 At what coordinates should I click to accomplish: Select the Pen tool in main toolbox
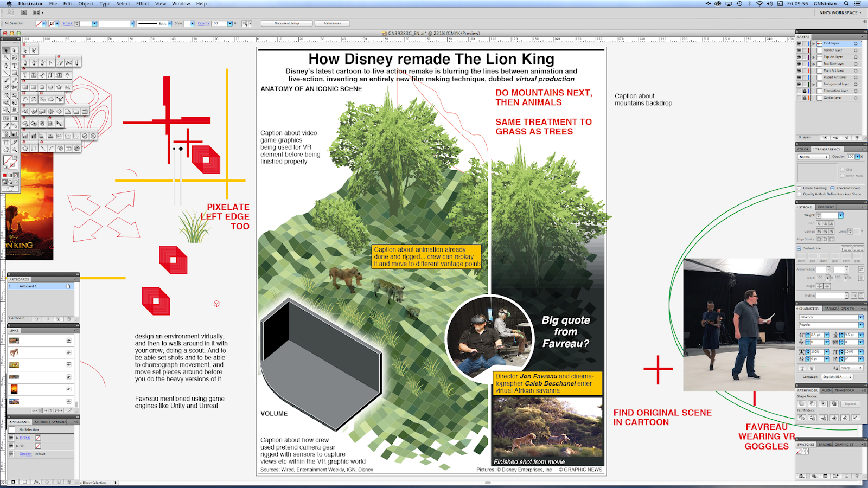(x=7, y=65)
